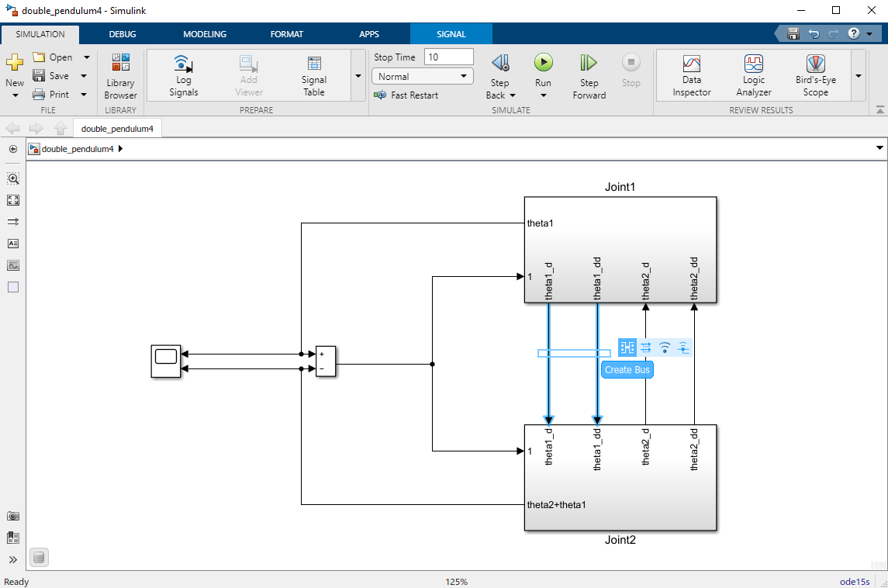Select the Joint1 subsystem block

pyautogui.click(x=620, y=250)
